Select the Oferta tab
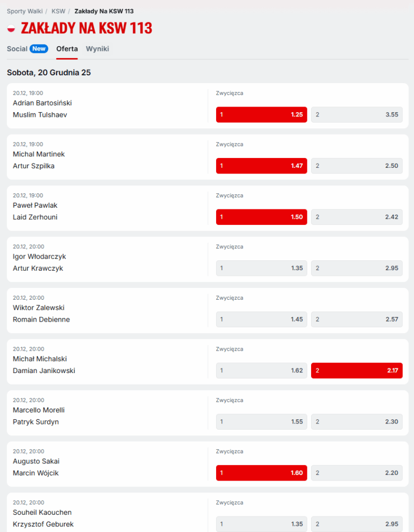This screenshot has width=414, height=532. 67,49
